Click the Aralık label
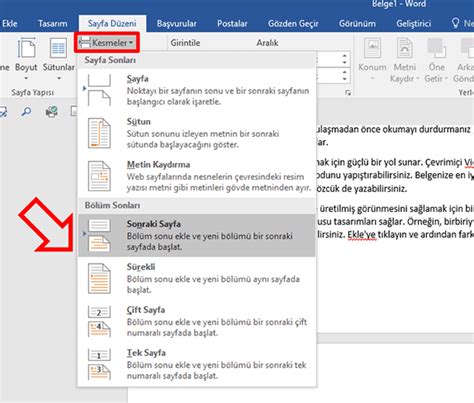Viewport: 474px width, 403px height. click(267, 43)
